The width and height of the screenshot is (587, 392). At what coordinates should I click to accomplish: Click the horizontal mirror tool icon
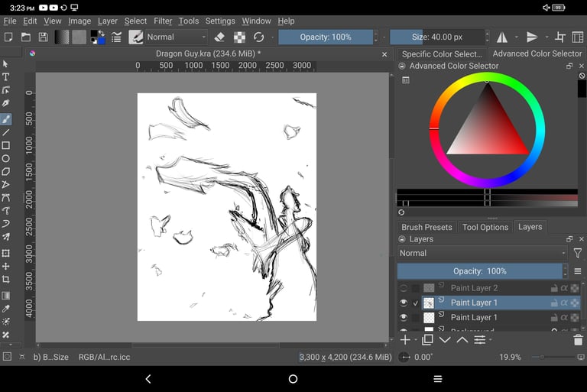pos(502,37)
